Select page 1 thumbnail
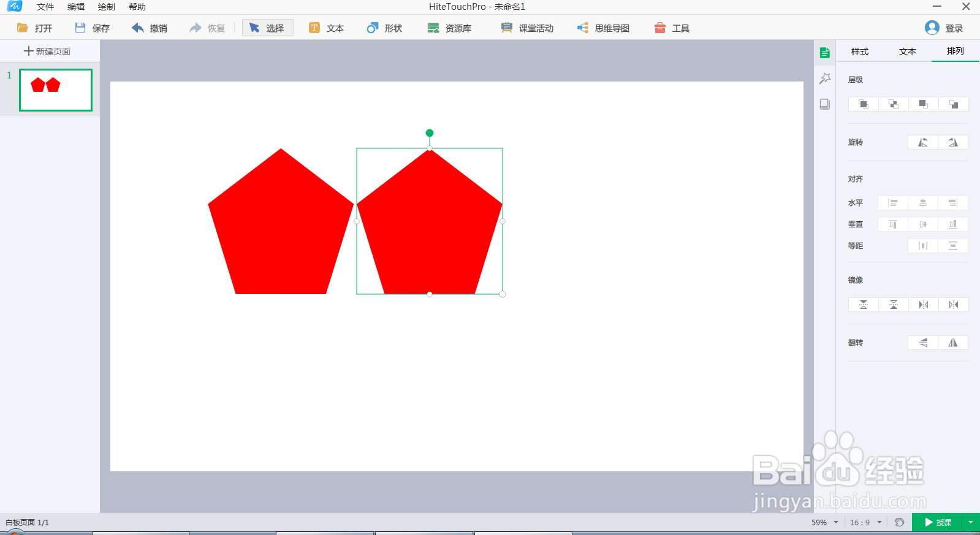This screenshot has width=980, height=535. (56, 90)
